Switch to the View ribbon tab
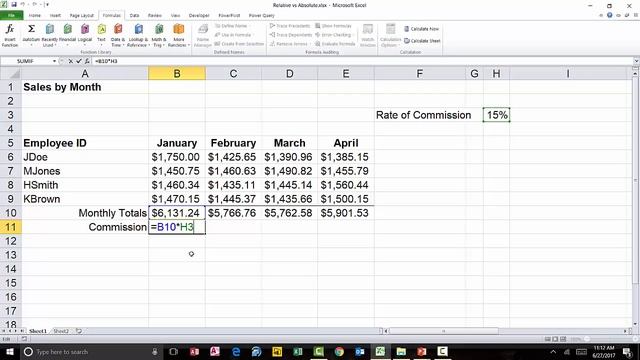The width and height of the screenshot is (640, 360). point(176,16)
